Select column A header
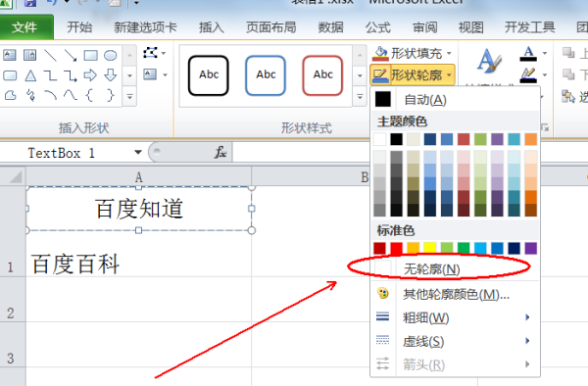The image size is (588, 386). (139, 177)
